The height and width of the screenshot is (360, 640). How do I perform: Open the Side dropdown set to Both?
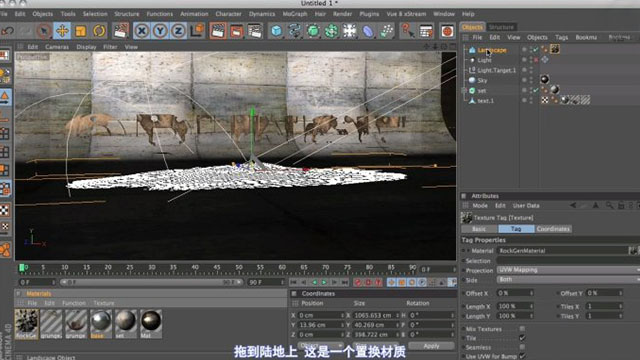point(568,280)
